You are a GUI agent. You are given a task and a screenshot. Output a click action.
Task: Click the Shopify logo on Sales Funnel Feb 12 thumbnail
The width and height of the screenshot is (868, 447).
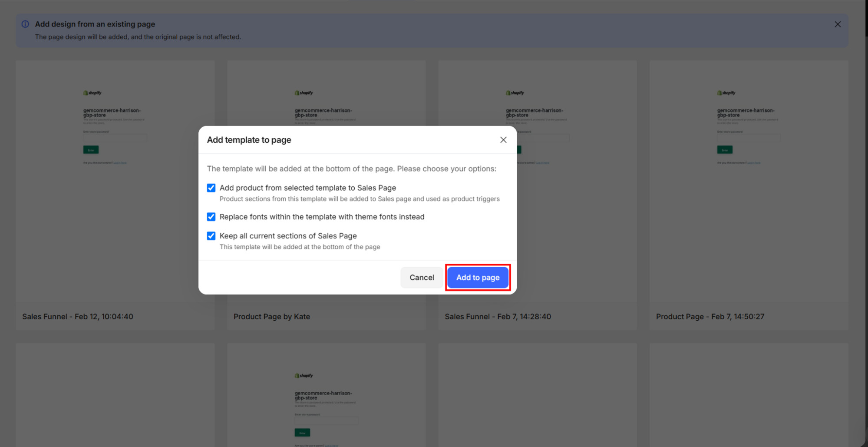pos(92,93)
